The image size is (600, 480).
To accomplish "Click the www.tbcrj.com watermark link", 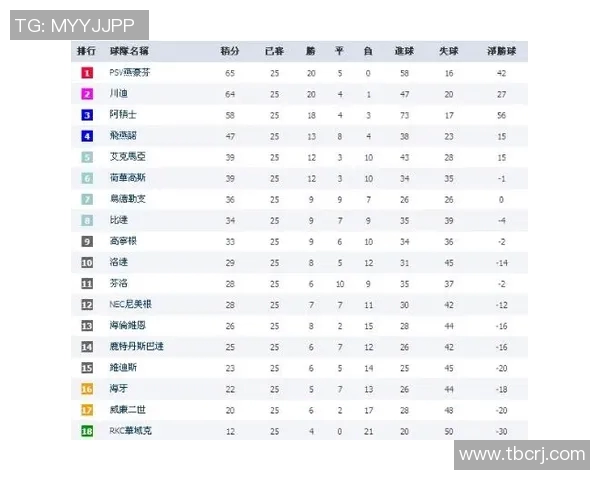I will pyautogui.click(x=521, y=454).
